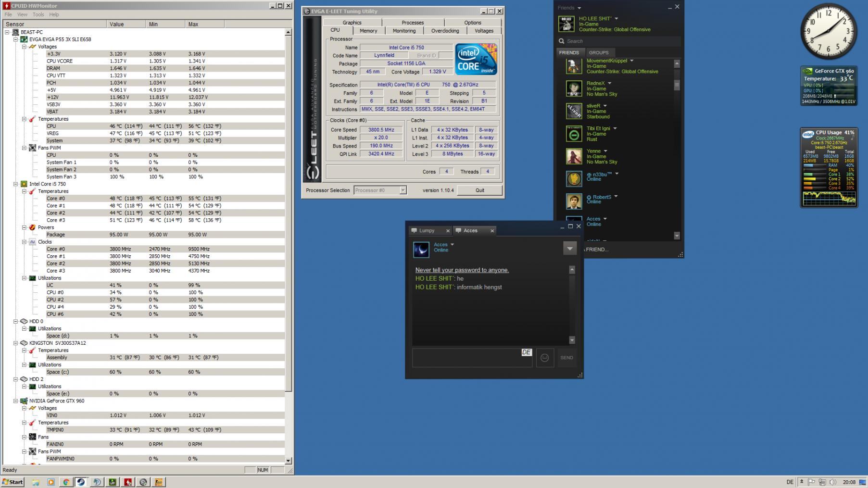868x488 pixels.
Task: Click the DE language indicator in taskbar
Action: [790, 482]
